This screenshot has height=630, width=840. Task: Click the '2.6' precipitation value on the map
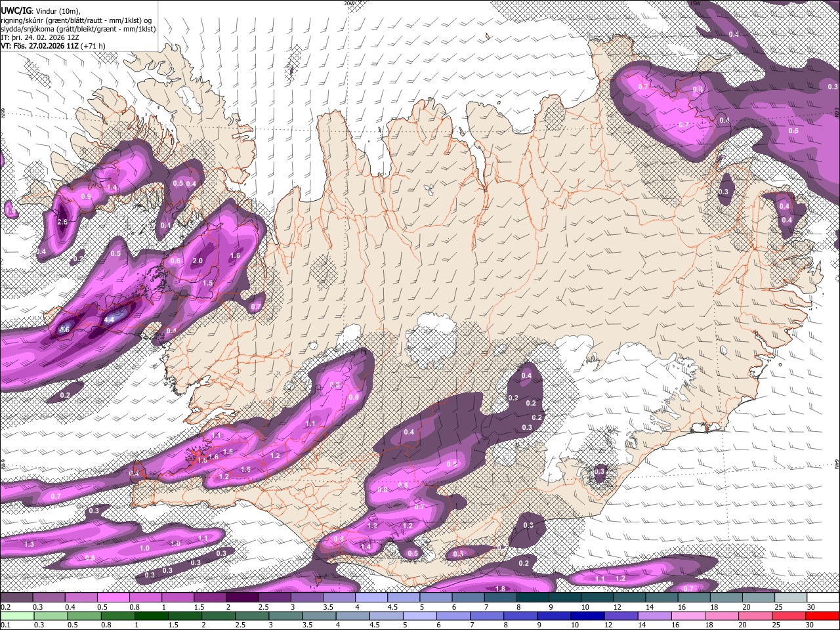pos(62,222)
